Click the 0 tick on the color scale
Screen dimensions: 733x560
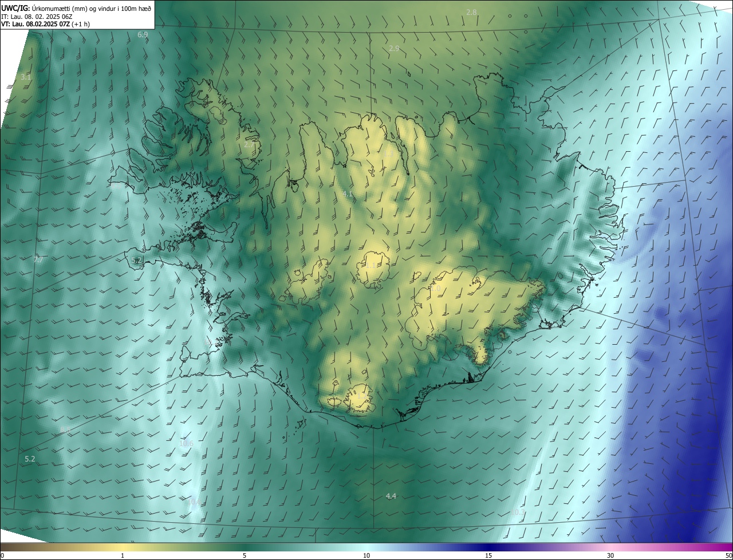(2, 555)
